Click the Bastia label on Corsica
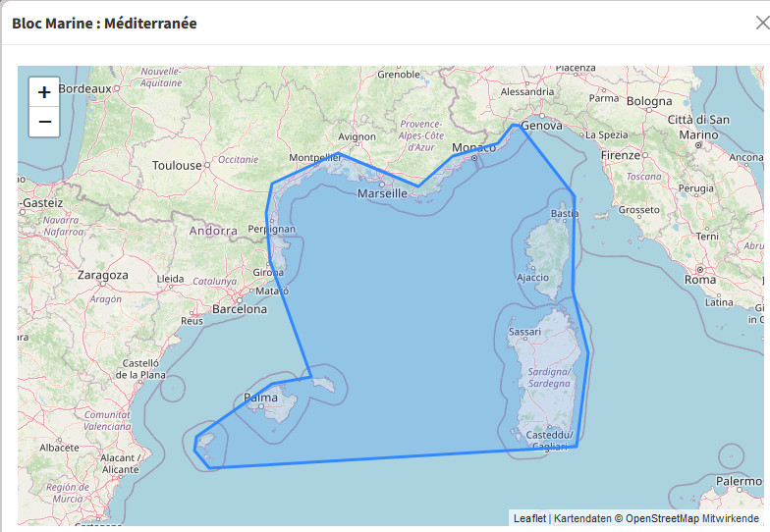The image size is (770, 532). [565, 214]
